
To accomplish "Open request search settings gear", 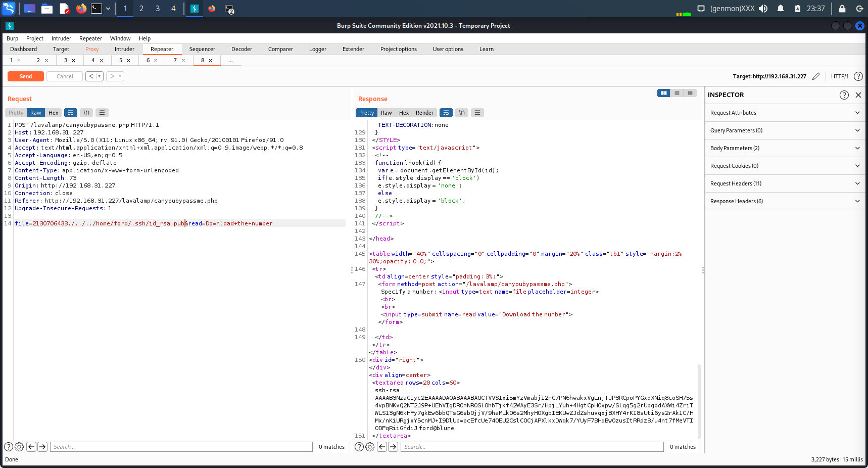I will (19, 447).
